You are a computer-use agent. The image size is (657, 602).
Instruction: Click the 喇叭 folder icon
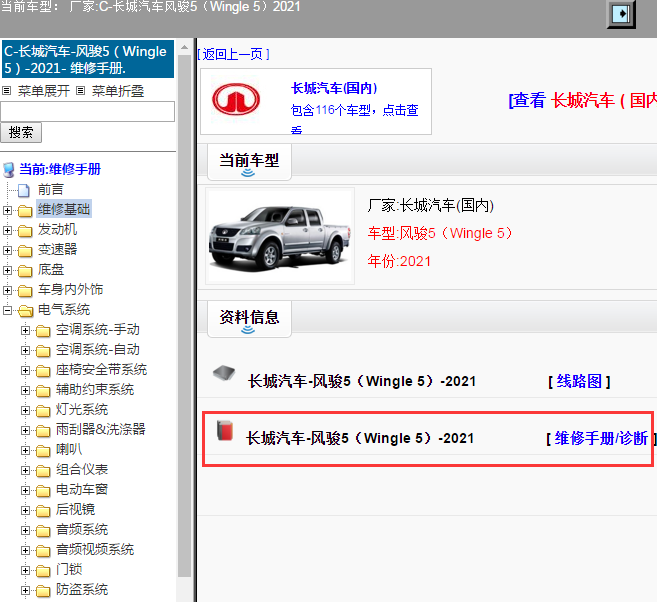tap(43, 450)
